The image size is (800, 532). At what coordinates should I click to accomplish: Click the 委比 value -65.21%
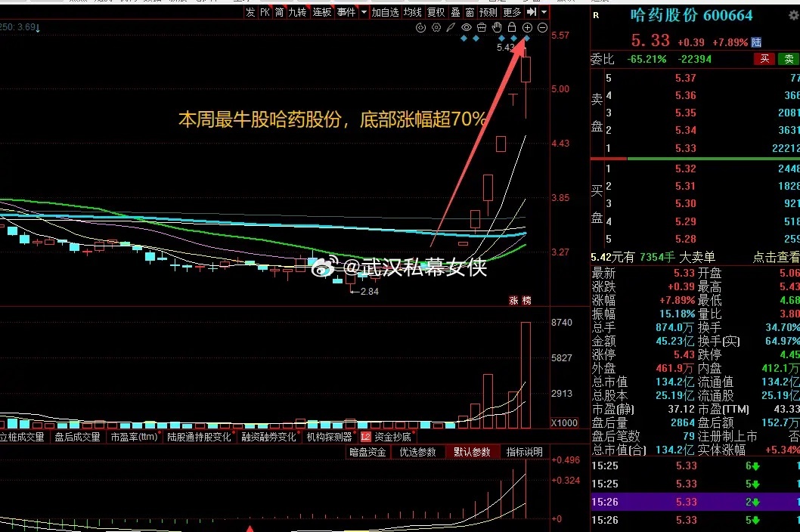(x=647, y=59)
